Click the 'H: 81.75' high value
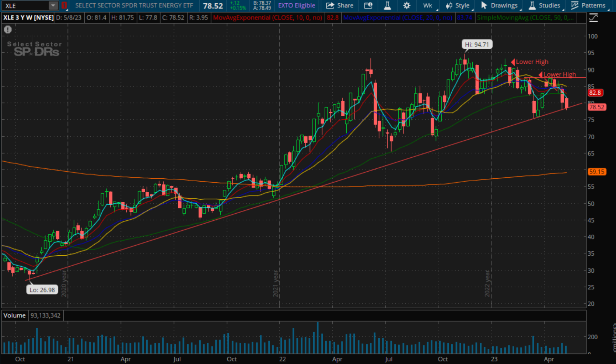Image resolution: width=616 pixels, height=364 pixels. [123, 18]
